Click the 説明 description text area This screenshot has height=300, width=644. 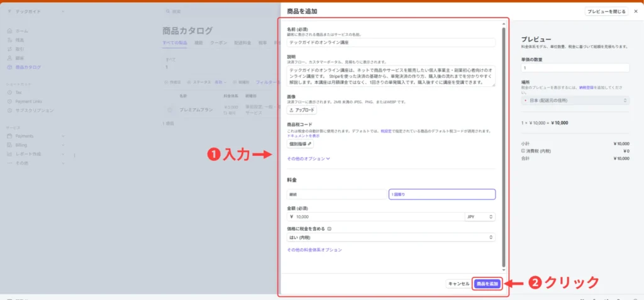391,76
